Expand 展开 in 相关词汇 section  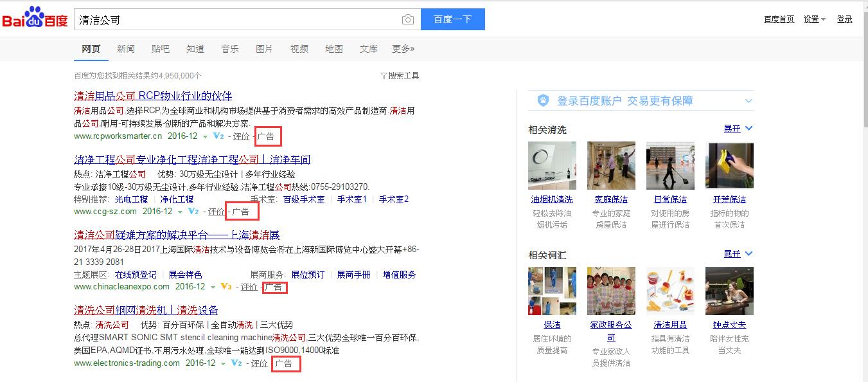(738, 254)
